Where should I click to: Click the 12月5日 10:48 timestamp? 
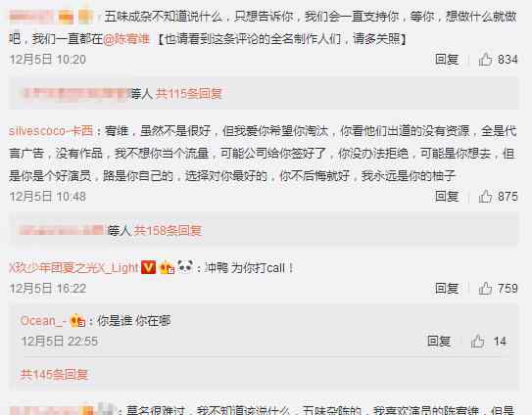[x=47, y=197]
